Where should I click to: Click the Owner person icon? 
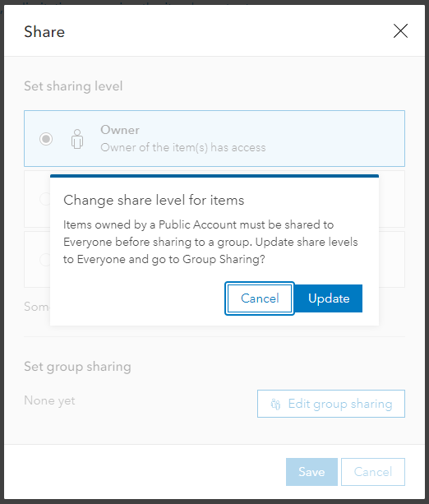coord(77,139)
